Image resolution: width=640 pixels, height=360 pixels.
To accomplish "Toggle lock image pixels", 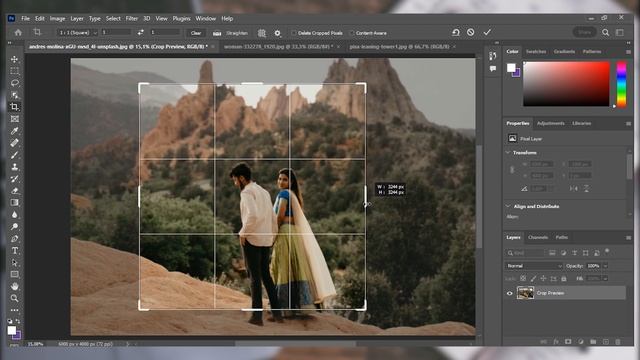I will click(533, 278).
